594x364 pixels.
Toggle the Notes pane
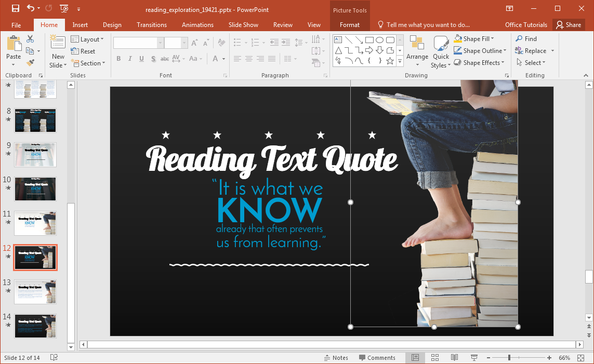tap(336, 358)
